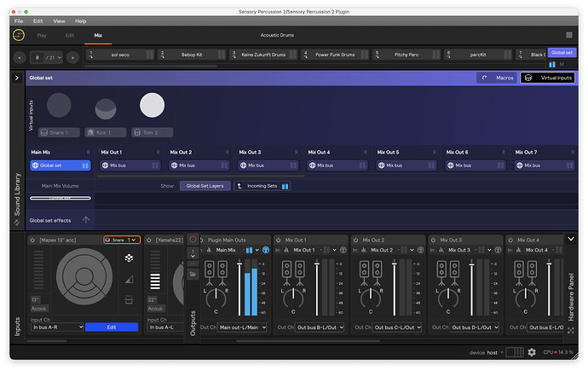Open the Snare 1 assignment dropdown

point(121,240)
